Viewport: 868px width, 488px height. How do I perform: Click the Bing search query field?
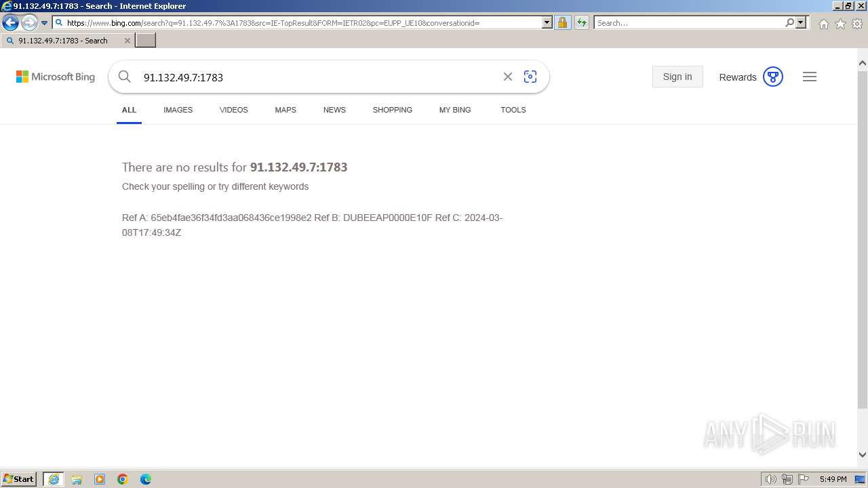coord(319,77)
